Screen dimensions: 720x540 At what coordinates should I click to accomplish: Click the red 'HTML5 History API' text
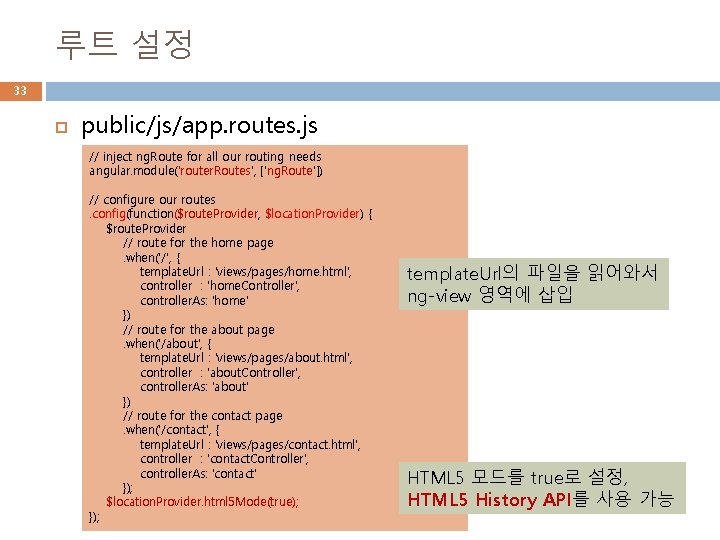pos(489,499)
